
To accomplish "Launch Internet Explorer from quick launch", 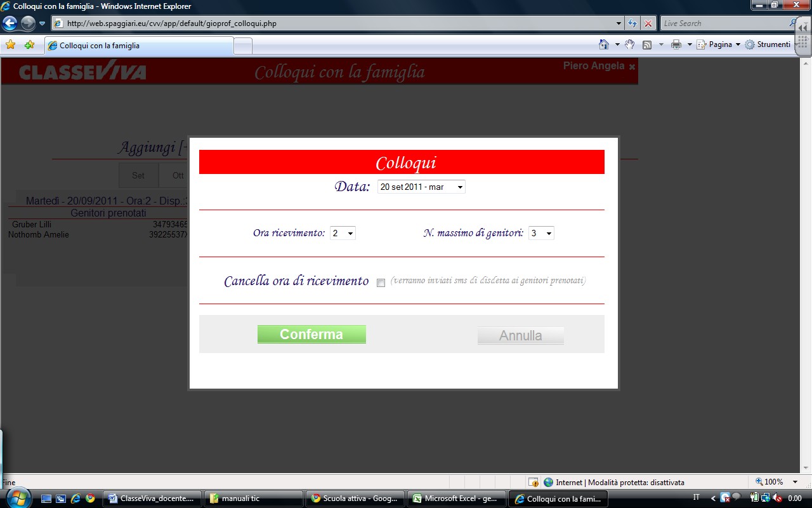I will tap(75, 498).
